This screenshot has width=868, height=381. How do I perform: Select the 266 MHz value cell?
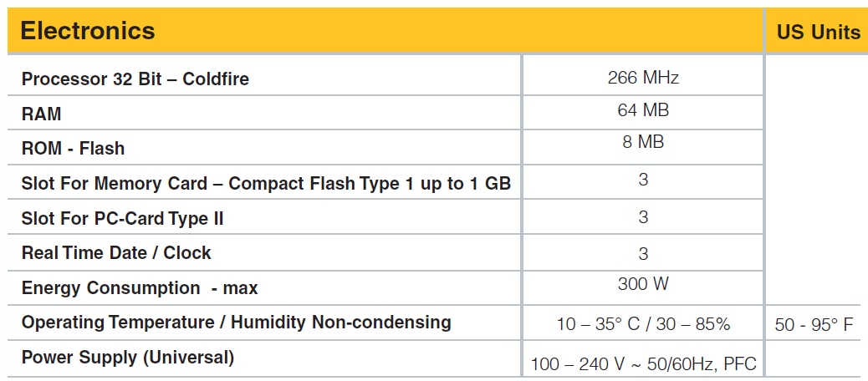click(x=642, y=79)
